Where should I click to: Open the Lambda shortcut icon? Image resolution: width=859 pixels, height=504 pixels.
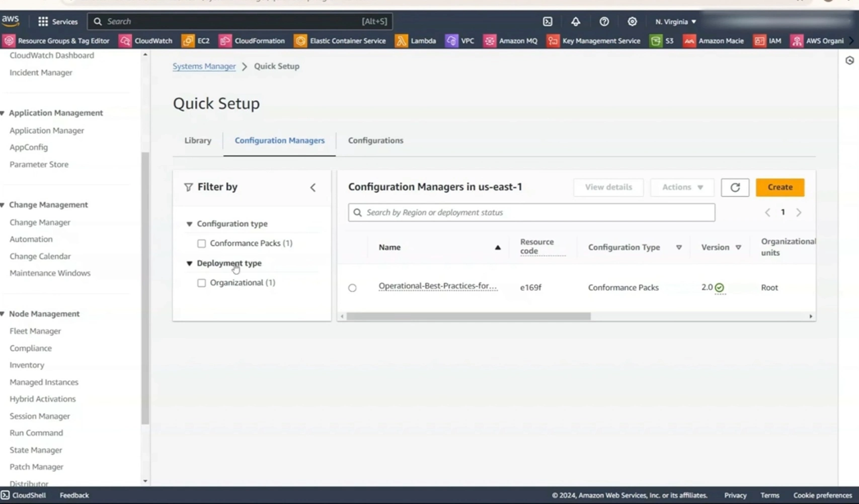coord(401,41)
